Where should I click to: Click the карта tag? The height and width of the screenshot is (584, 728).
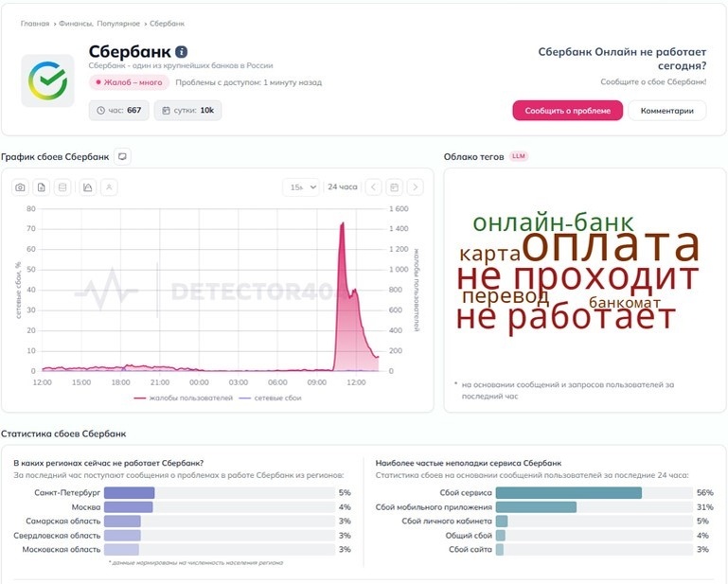490,254
